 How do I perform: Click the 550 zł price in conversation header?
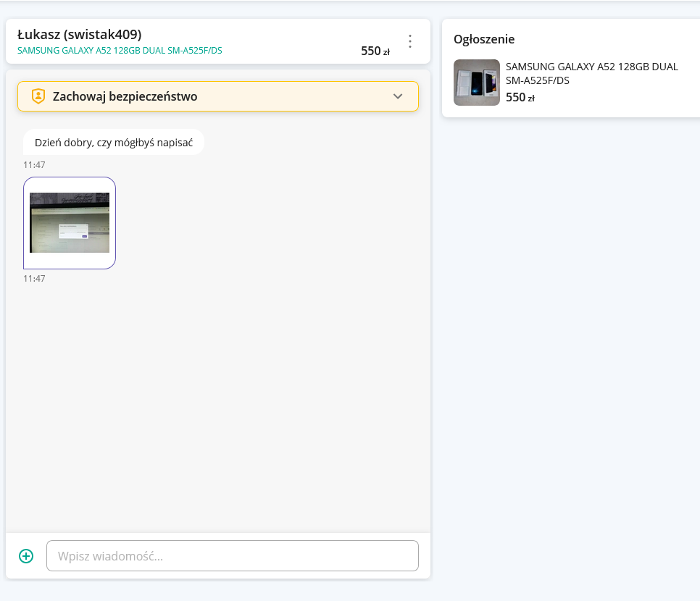click(375, 51)
